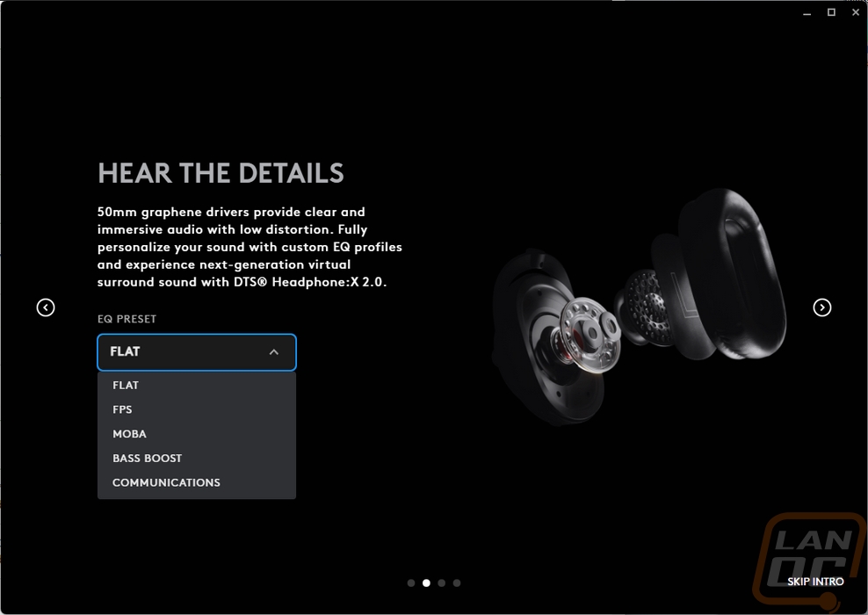Jump to the first intro page dot
The height and width of the screenshot is (615, 868).
pos(411,582)
